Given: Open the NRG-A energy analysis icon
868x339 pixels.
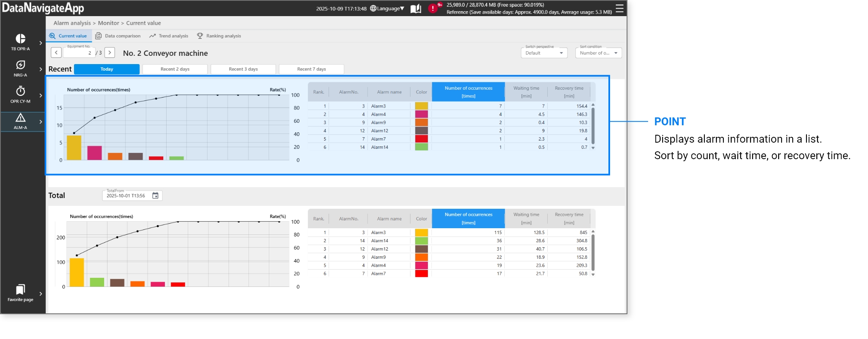Looking at the screenshot, I should [x=21, y=65].
